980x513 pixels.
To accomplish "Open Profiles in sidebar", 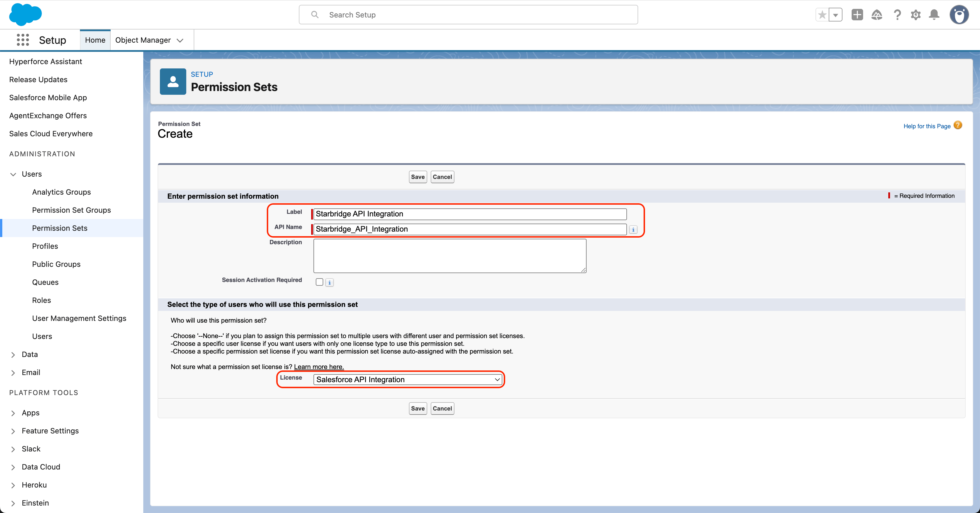I will [x=45, y=246].
